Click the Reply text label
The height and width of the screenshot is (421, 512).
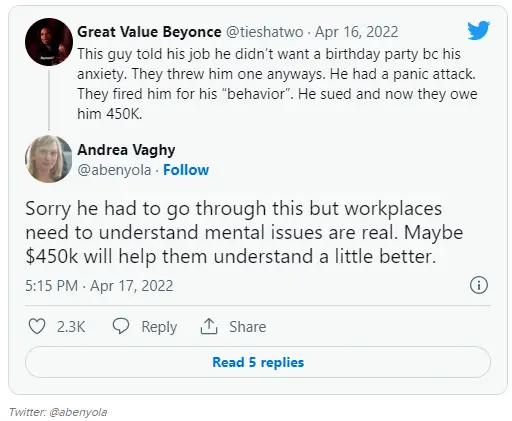[159, 327]
